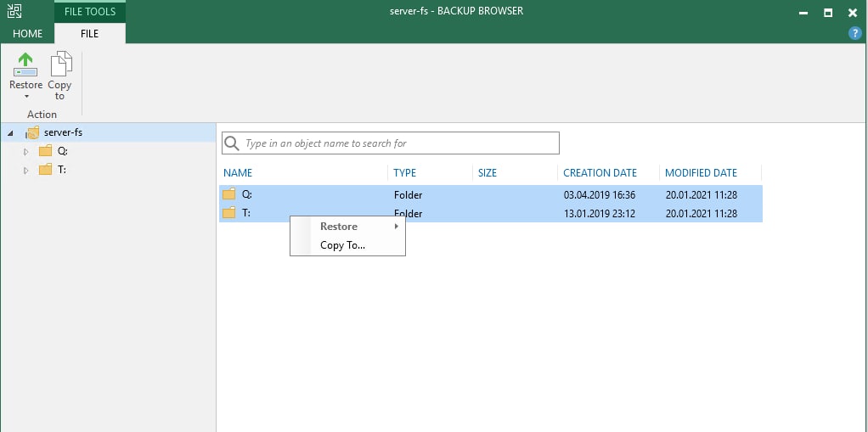This screenshot has width=868, height=432.
Task: Sort by MODIFIED DATE column header
Action: click(701, 173)
